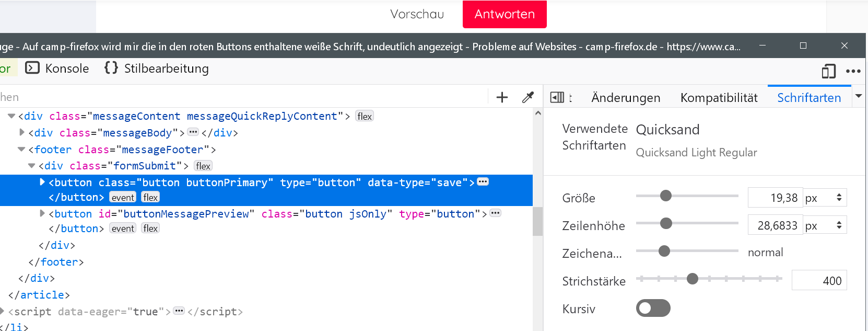Toggle flex badge on messageContent div
This screenshot has width=868, height=331.
coord(365,116)
